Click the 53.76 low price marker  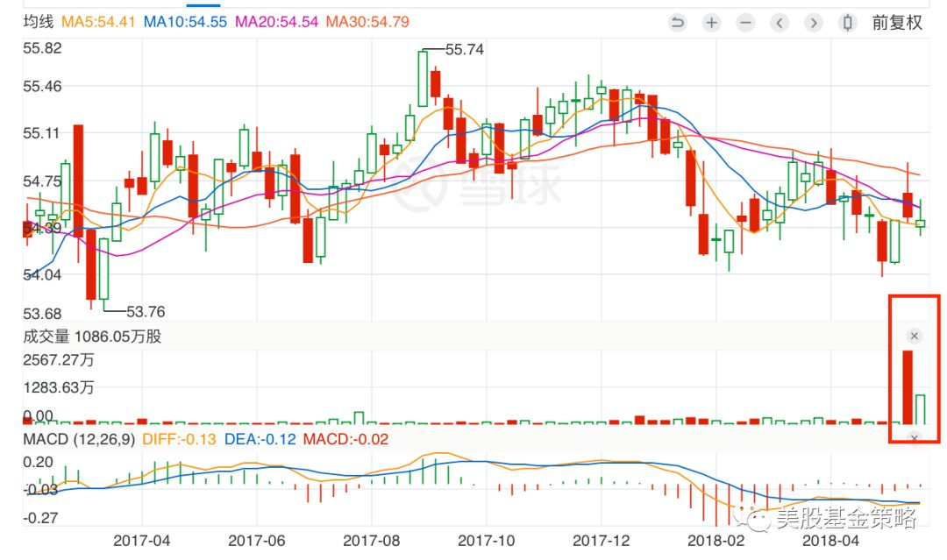point(146,311)
